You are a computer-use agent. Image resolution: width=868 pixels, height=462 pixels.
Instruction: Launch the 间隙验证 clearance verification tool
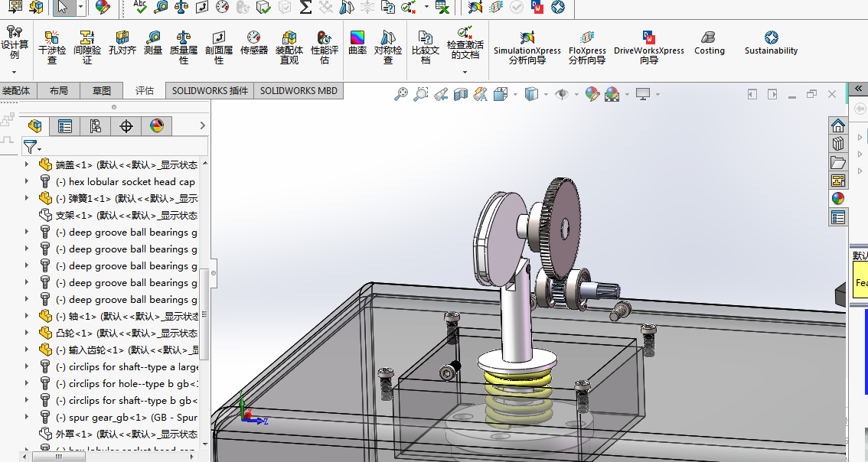coord(87,47)
